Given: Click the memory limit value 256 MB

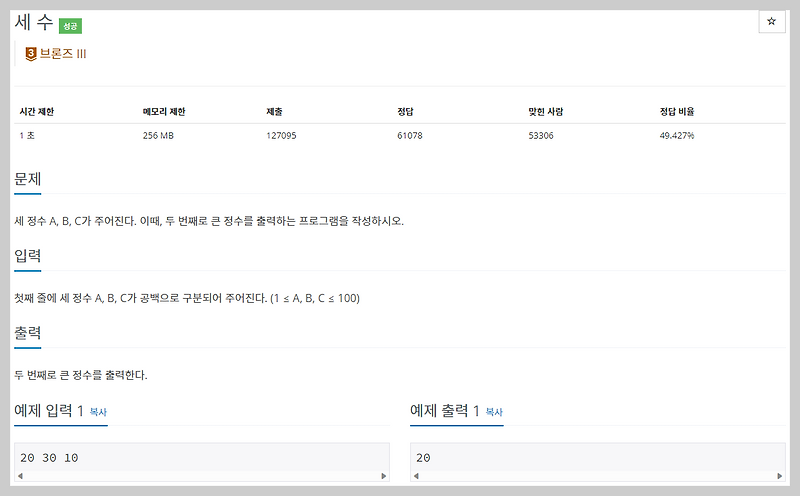Looking at the screenshot, I should click(x=158, y=135).
